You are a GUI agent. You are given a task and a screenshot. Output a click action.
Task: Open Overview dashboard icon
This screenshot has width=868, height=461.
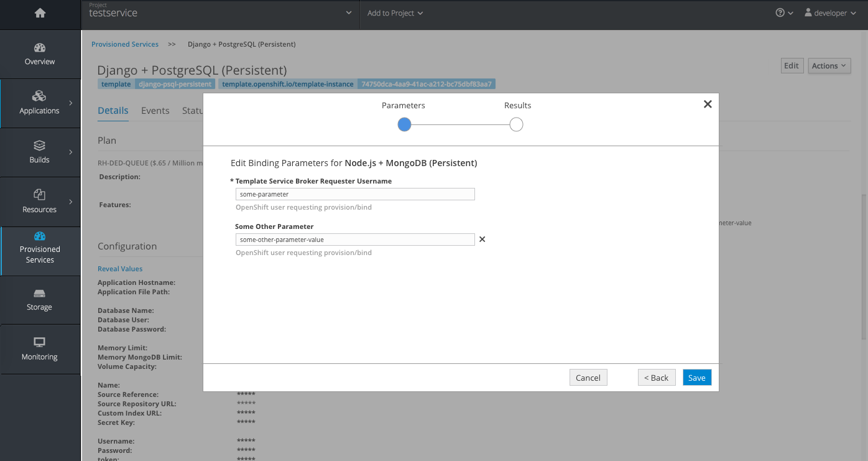[x=40, y=48]
